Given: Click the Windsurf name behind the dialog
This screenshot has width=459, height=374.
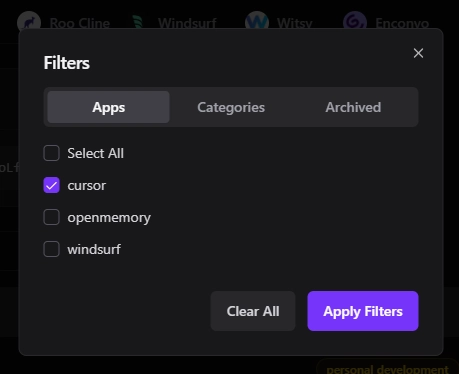Looking at the screenshot, I should click(187, 23).
